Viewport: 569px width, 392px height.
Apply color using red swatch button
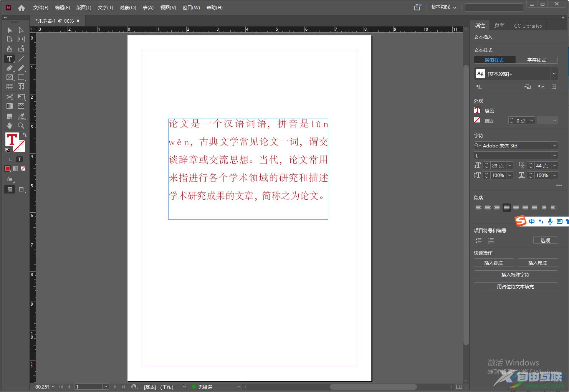pos(8,169)
